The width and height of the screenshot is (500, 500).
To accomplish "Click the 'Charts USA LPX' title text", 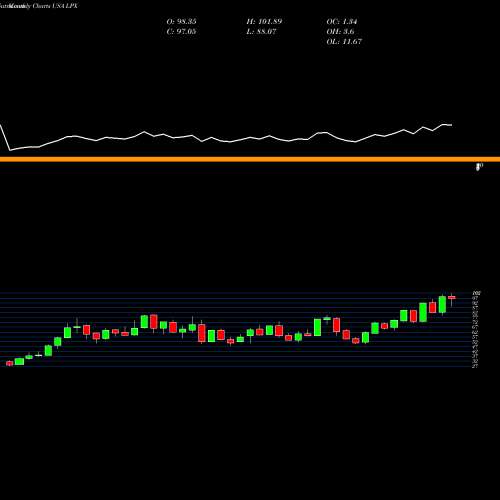I will tap(54, 6).
